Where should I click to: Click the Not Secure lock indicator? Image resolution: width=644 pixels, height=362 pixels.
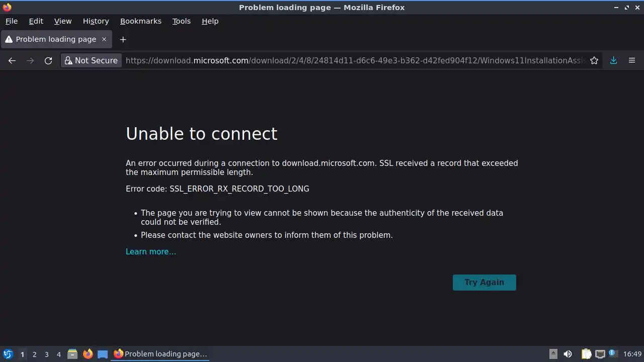(91, 60)
